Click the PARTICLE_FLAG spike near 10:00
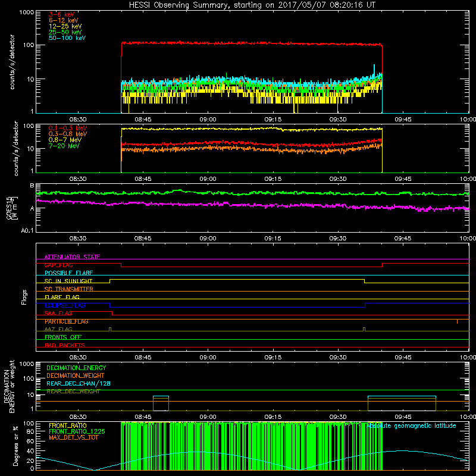The width and height of the screenshot is (476, 476). pos(457,321)
